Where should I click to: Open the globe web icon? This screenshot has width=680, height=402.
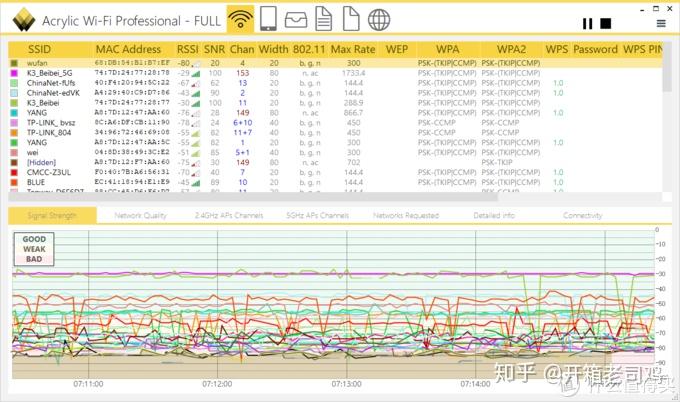[379, 20]
